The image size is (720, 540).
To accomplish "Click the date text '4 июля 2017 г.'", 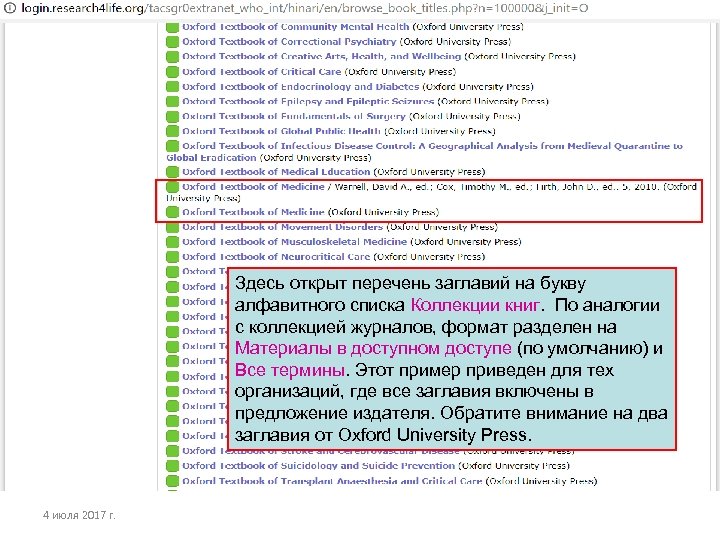I will [x=79, y=515].
